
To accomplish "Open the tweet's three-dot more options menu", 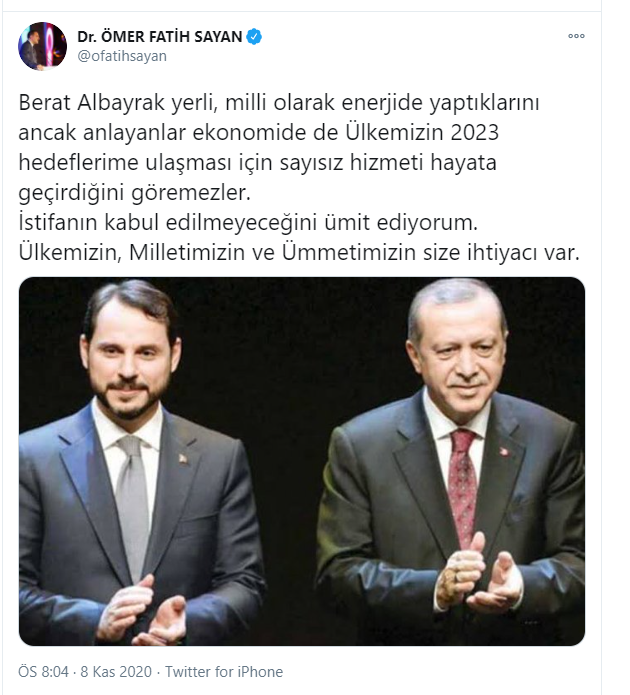I will coord(576,36).
